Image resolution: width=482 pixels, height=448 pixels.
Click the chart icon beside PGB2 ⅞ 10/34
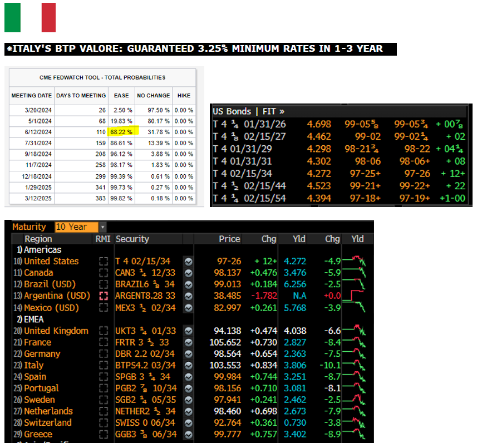(189, 388)
